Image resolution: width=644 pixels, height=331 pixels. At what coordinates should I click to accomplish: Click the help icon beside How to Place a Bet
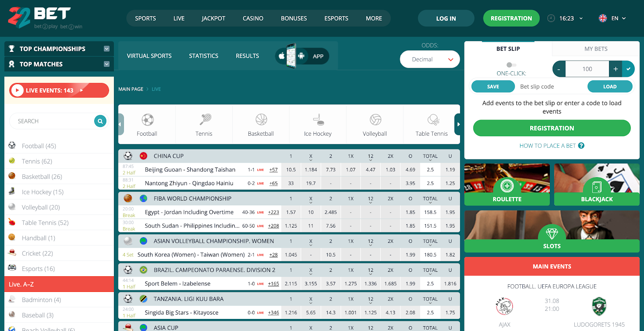coord(581,146)
